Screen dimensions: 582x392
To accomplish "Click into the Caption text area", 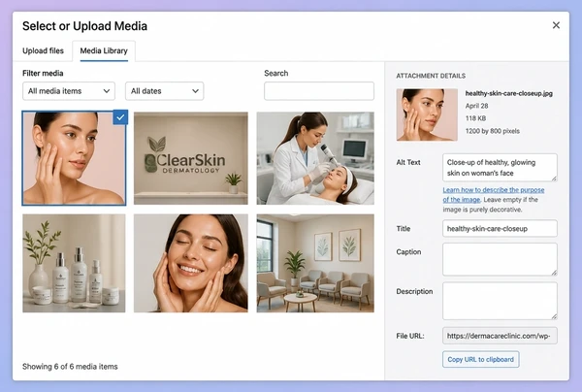I will coord(500,259).
